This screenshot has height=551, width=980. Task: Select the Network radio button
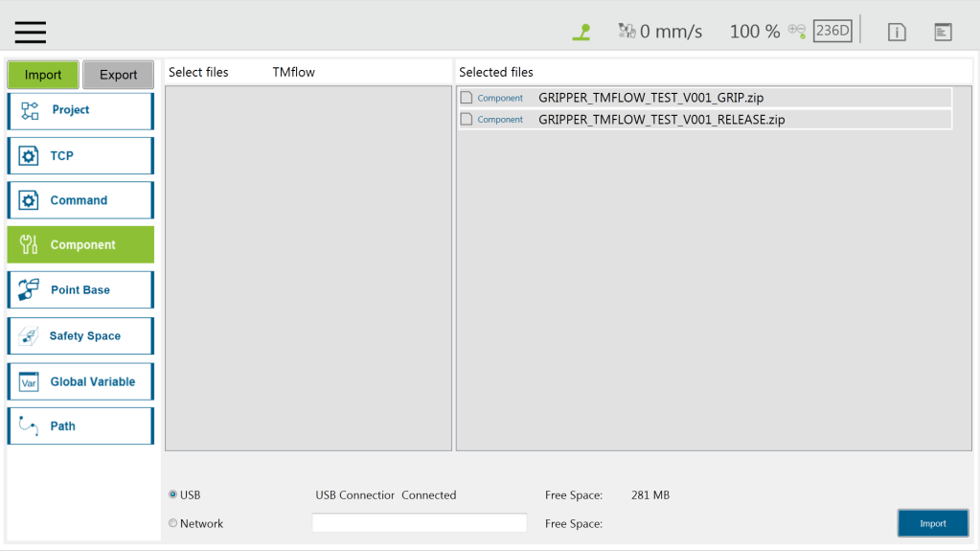tap(173, 523)
